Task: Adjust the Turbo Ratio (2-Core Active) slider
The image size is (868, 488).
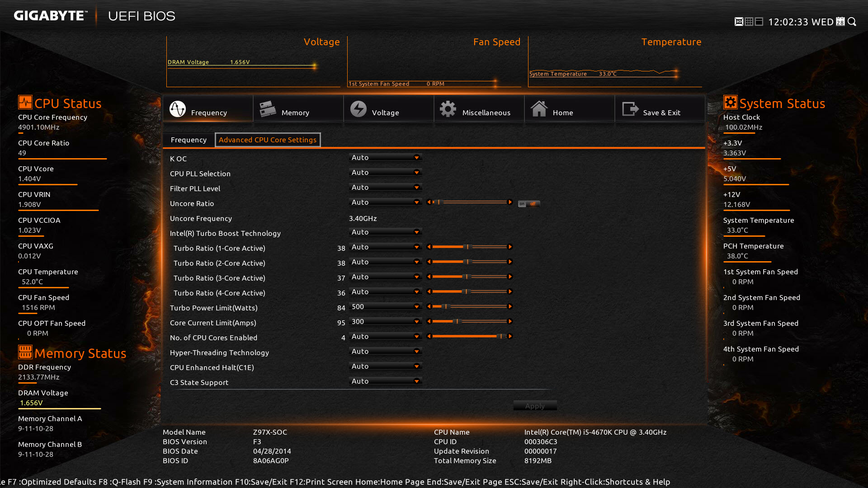Action: point(469,262)
